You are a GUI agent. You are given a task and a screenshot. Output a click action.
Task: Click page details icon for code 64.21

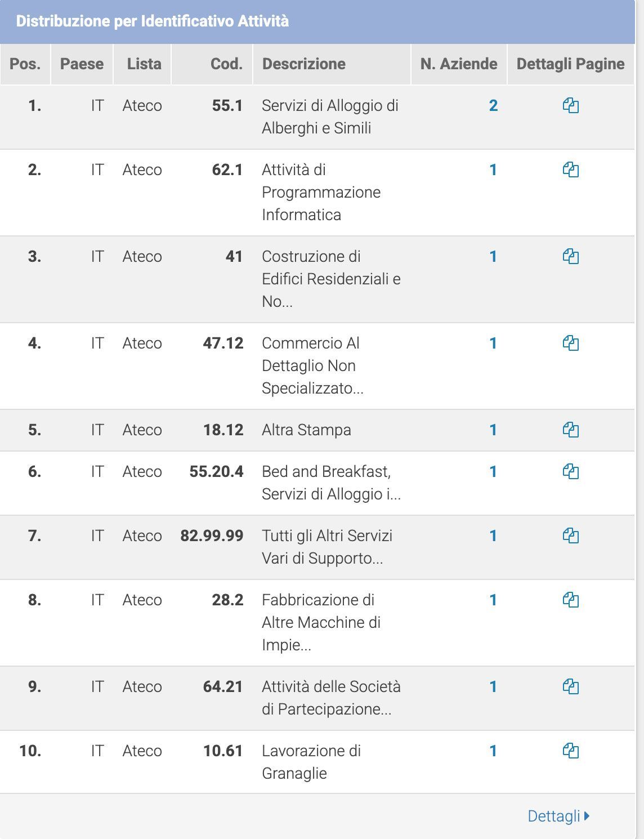point(570,687)
